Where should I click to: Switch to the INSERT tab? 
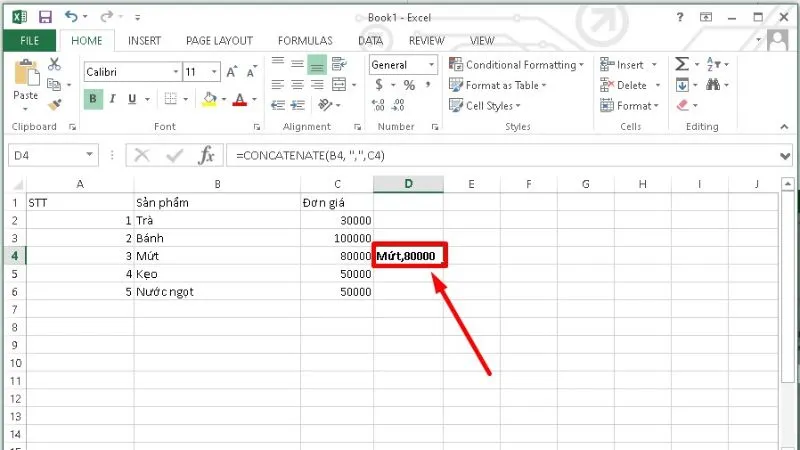point(144,41)
